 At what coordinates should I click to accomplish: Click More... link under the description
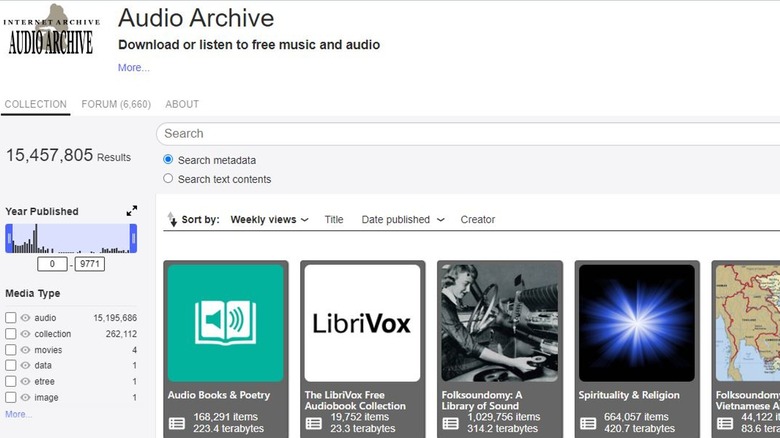[x=133, y=68]
